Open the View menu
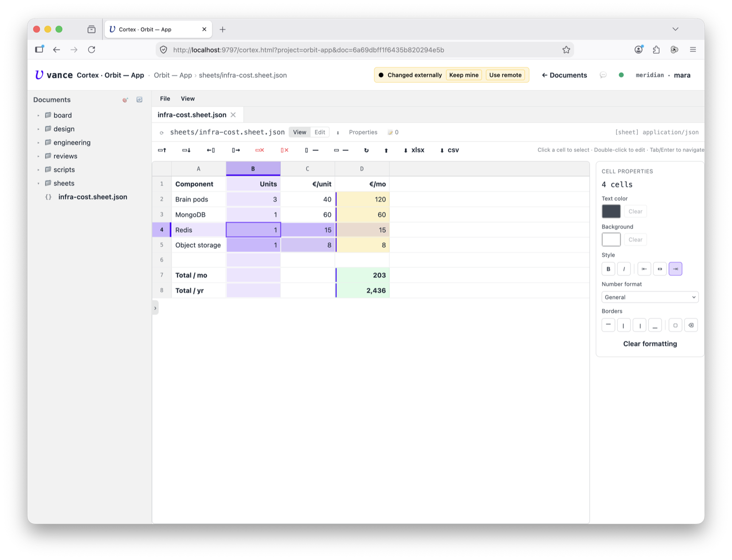The width and height of the screenshot is (732, 560). click(188, 99)
